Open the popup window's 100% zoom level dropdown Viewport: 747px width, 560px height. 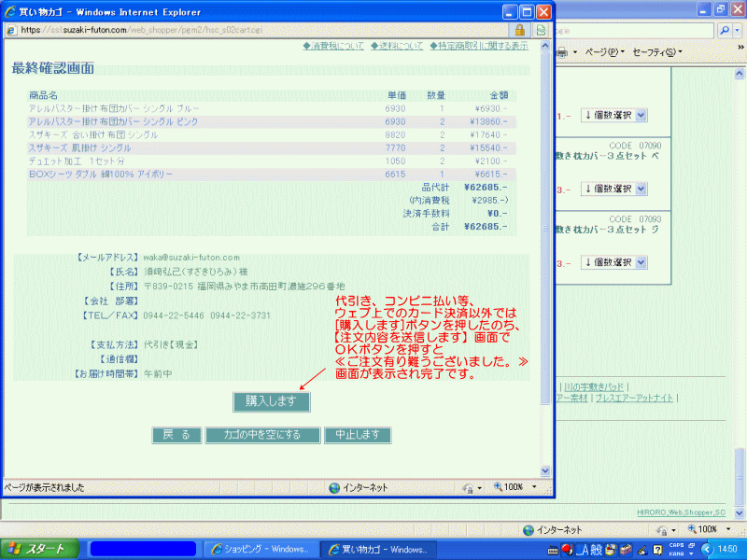coord(534,487)
